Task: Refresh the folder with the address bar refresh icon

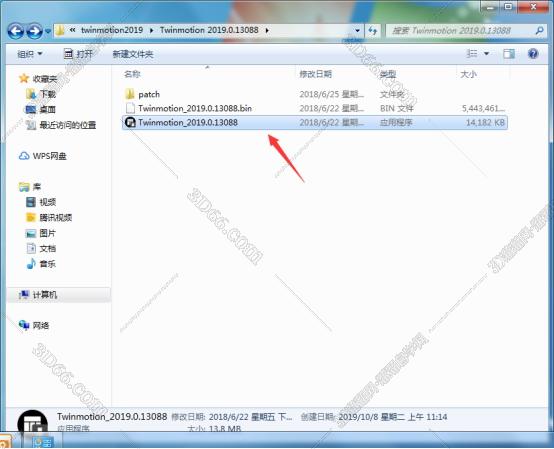Action: [x=373, y=31]
